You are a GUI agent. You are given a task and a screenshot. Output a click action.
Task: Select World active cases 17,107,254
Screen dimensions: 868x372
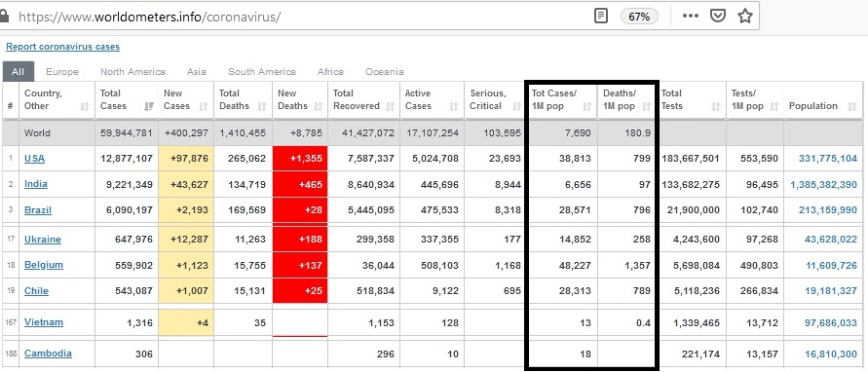[x=432, y=132]
